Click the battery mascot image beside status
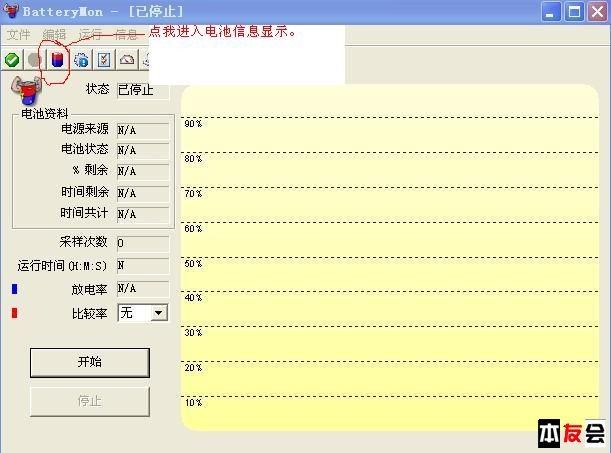611x453 pixels. pos(23,91)
